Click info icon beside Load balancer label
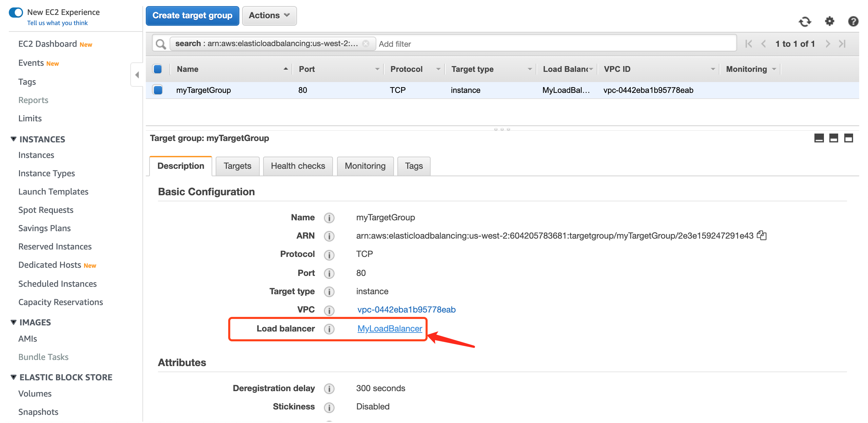This screenshot has height=423, width=868. (329, 329)
